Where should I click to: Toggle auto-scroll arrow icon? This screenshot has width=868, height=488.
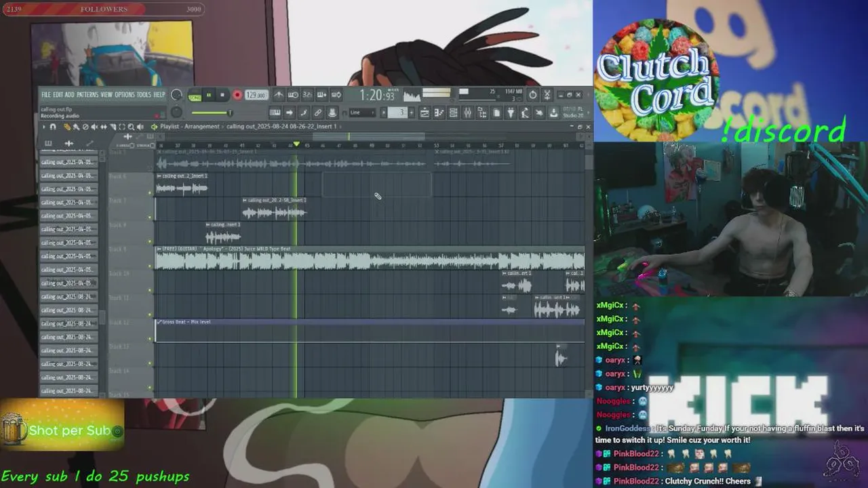click(x=289, y=113)
